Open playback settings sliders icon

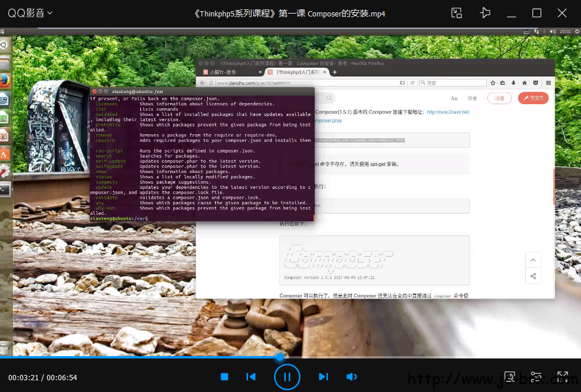click(x=536, y=377)
